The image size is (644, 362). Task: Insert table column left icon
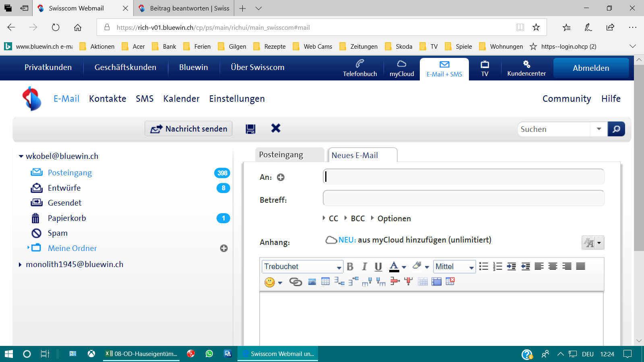pyautogui.click(x=381, y=282)
